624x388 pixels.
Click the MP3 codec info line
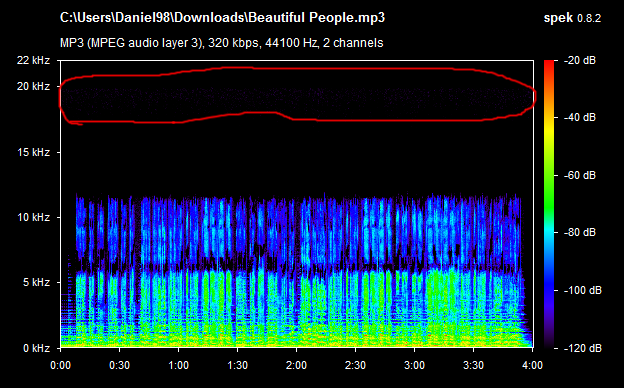(x=221, y=43)
